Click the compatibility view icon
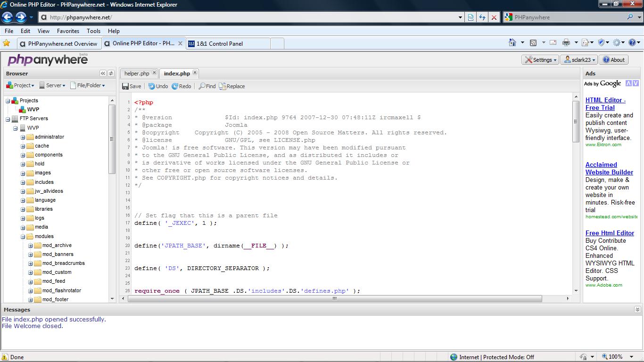644x362 pixels. coord(471,17)
